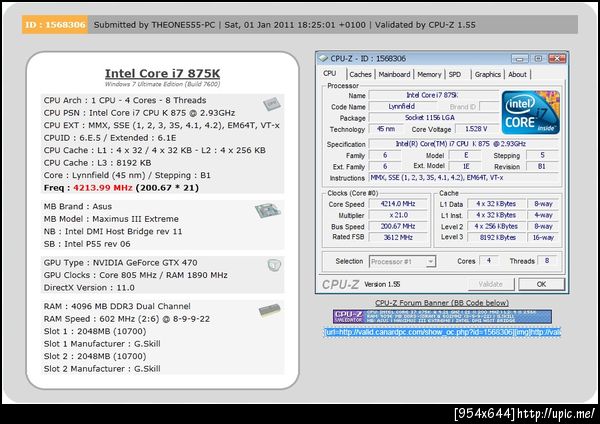
Task: Click the Instructions field MMX, SSE
Action: click(x=463, y=178)
